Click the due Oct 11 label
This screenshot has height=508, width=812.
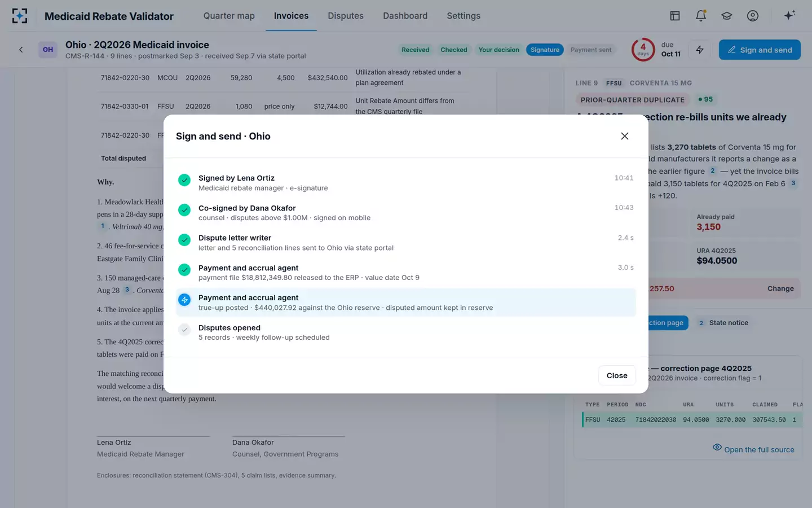671,50
